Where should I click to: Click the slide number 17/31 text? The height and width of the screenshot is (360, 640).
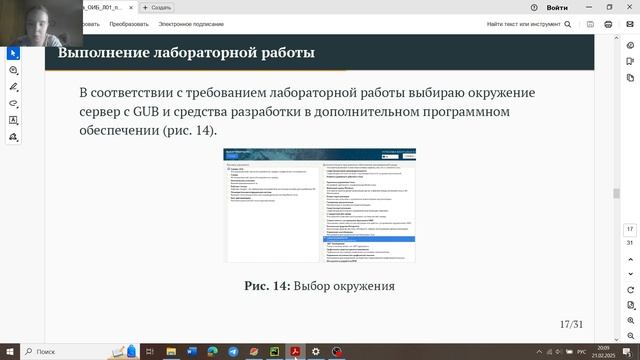tap(571, 324)
